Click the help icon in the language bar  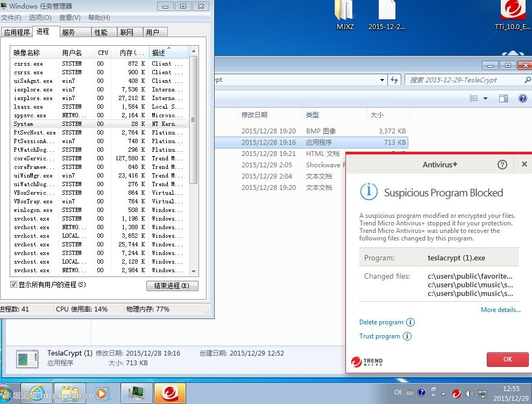[x=421, y=393]
